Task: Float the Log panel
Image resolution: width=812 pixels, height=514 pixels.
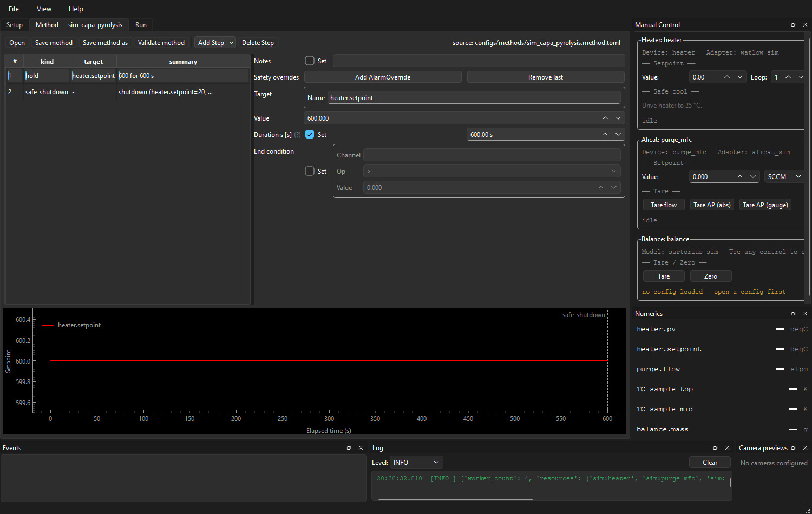Action: click(x=715, y=448)
